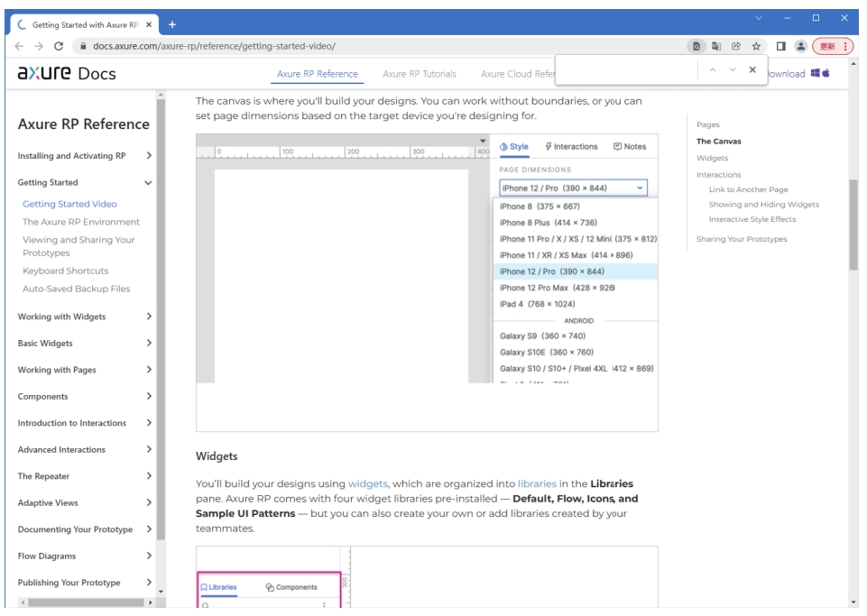
Task: Expand the Adaptive Views section
Action: 149,503
